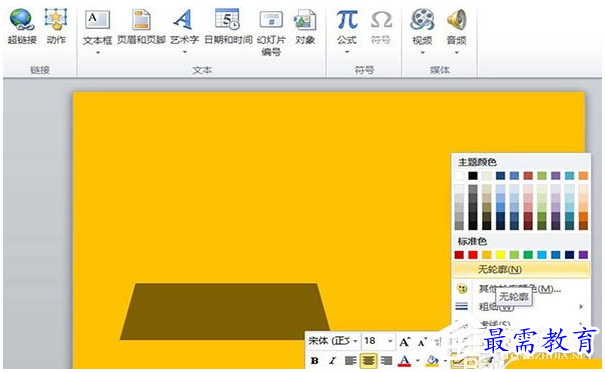Expand the 音频 dropdown arrow
The height and width of the screenshot is (372, 605).
tap(456, 52)
